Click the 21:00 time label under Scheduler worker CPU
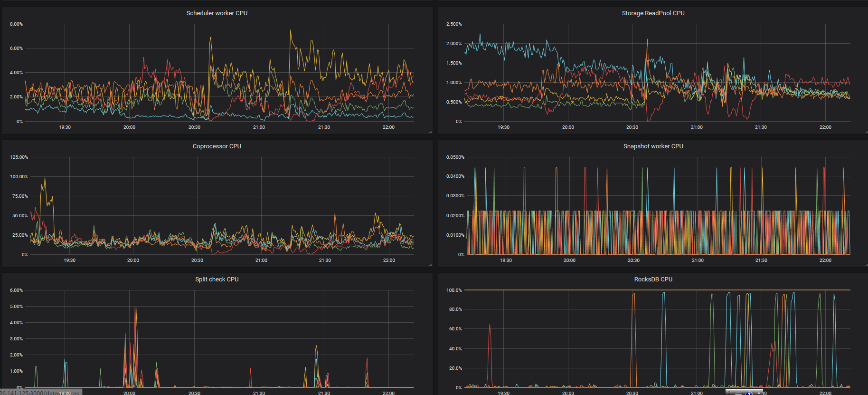The height and width of the screenshot is (395, 868). point(259,127)
